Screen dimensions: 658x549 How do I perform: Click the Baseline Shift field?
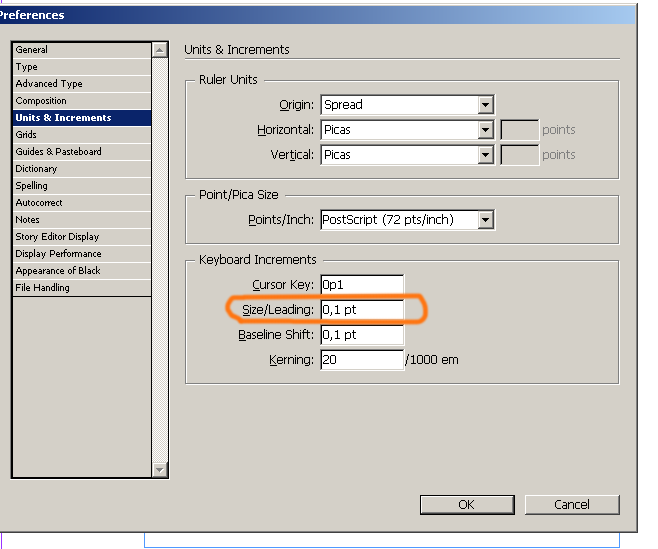[362, 335]
